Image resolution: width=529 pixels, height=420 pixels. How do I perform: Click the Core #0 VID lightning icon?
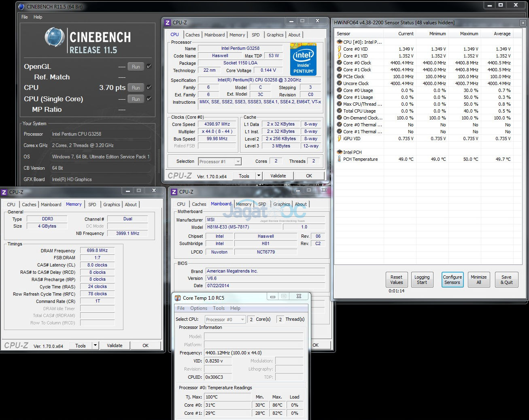tap(340, 49)
